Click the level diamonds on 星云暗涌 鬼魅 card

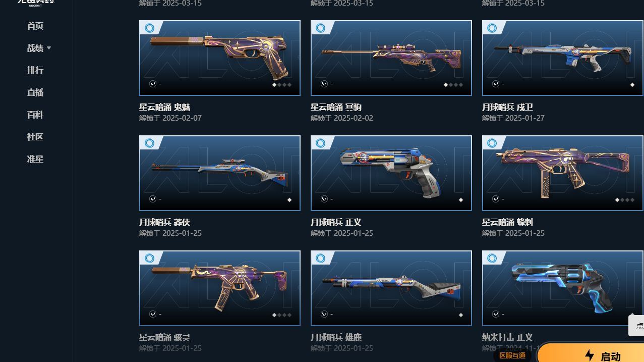282,84
